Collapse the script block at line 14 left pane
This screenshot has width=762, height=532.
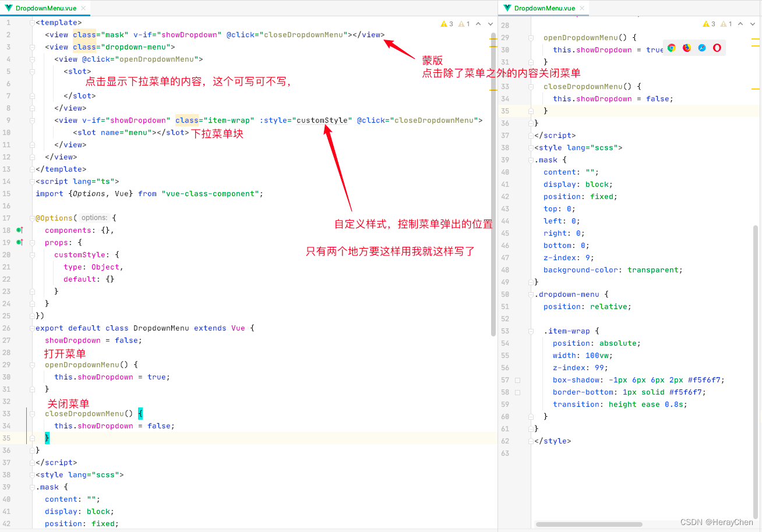coord(33,181)
